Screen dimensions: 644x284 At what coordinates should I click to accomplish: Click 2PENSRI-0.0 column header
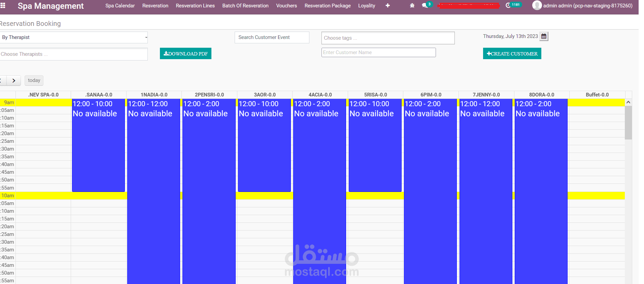(x=209, y=95)
